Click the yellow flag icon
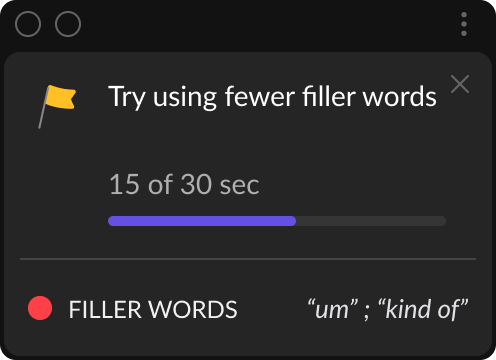 pyautogui.click(x=57, y=106)
